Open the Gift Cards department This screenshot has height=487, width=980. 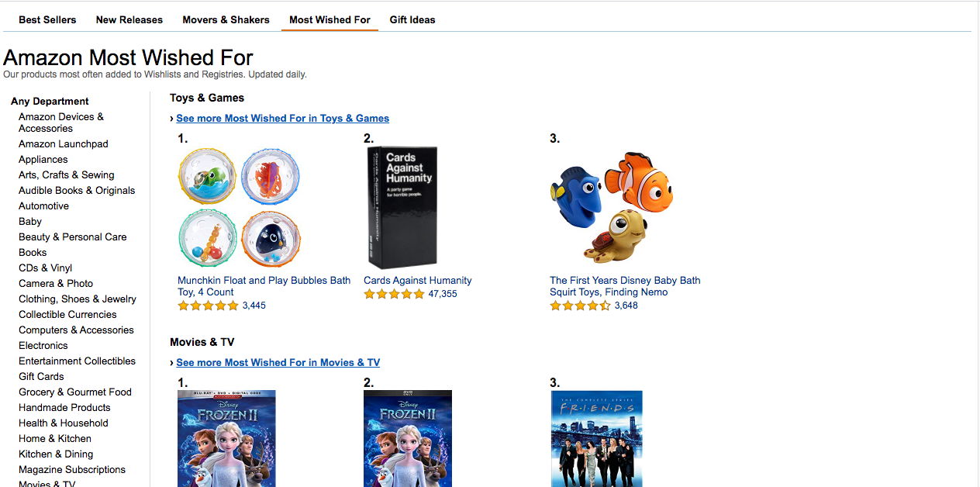pos(40,376)
